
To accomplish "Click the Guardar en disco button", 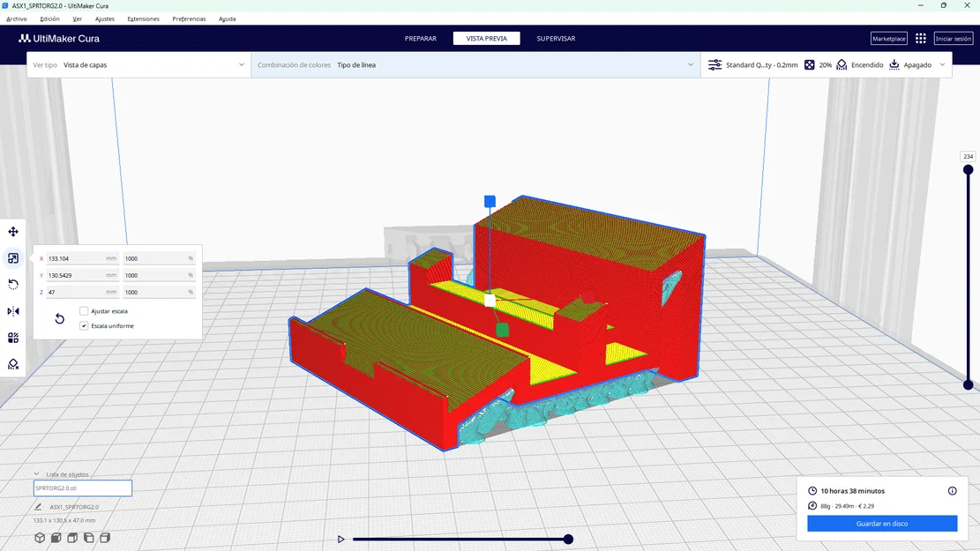I will 880,523.
